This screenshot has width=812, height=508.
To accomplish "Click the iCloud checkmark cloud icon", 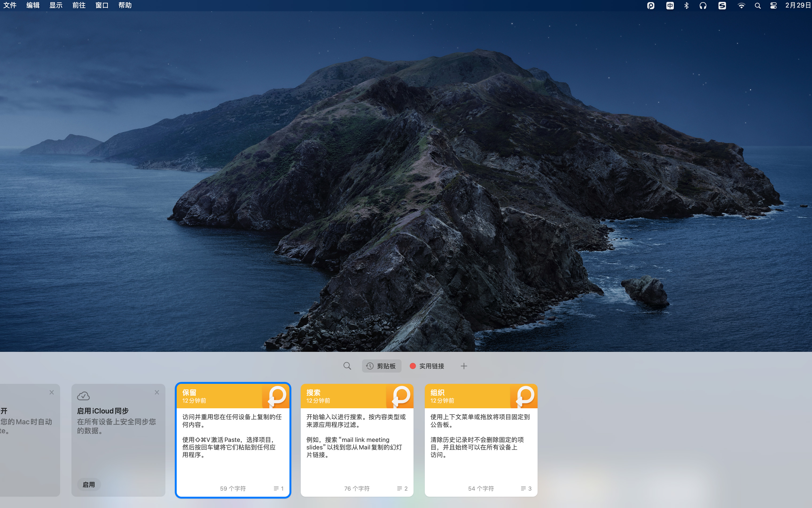I will pos(83,396).
